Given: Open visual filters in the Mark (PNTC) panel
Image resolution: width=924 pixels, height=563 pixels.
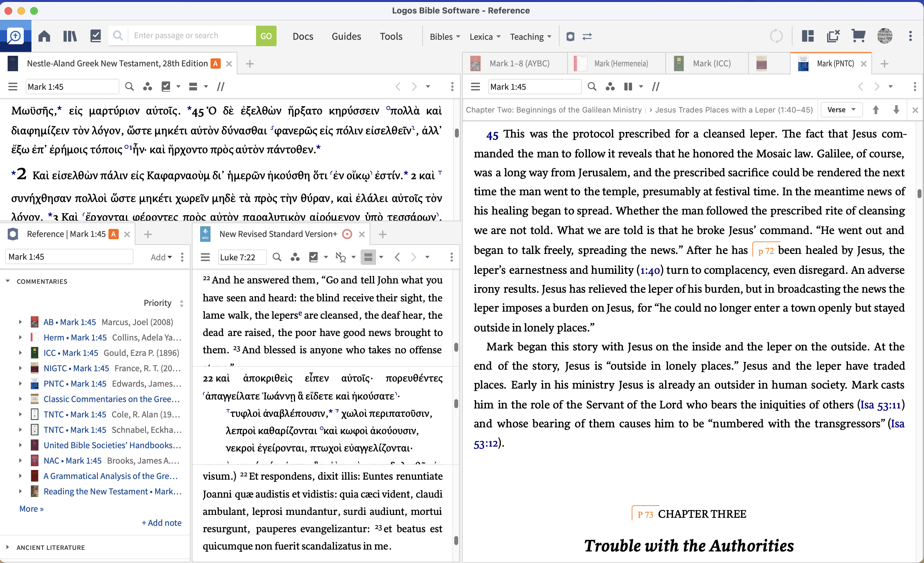Looking at the screenshot, I should [610, 87].
